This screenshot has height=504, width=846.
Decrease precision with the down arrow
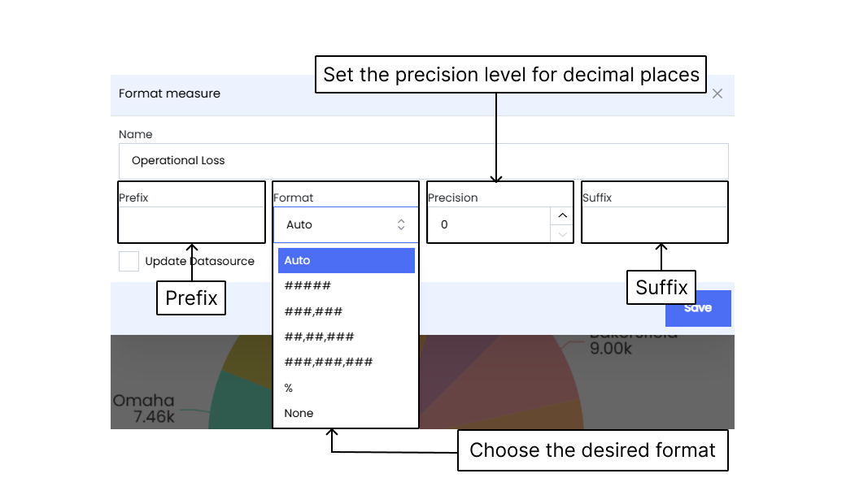click(x=562, y=234)
